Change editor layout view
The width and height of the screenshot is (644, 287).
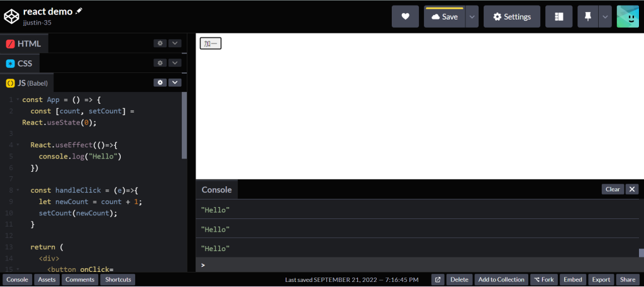(558, 16)
